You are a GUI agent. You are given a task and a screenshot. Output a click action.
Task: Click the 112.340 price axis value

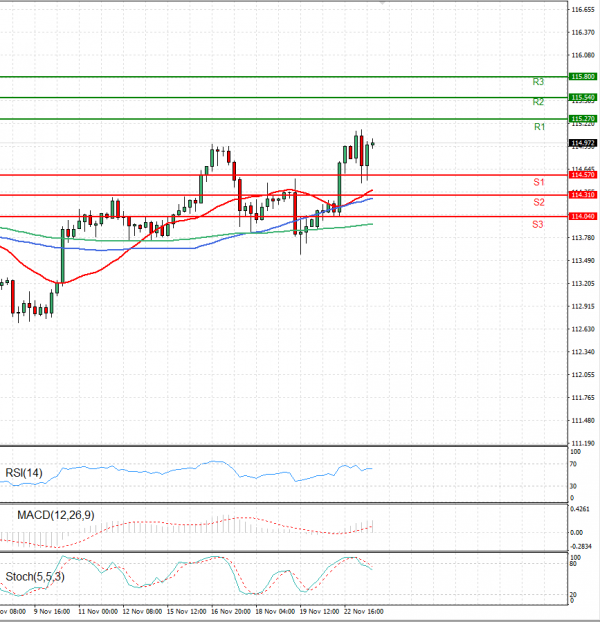(x=583, y=352)
